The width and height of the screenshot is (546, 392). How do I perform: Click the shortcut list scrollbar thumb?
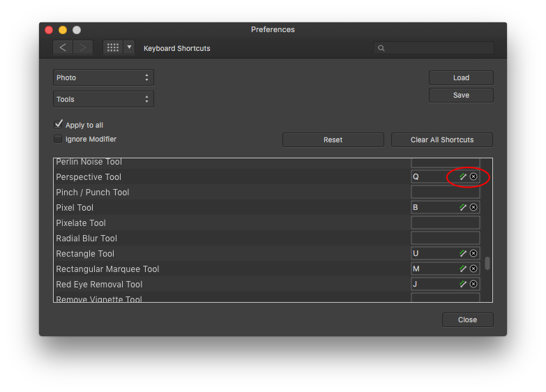coord(487,263)
